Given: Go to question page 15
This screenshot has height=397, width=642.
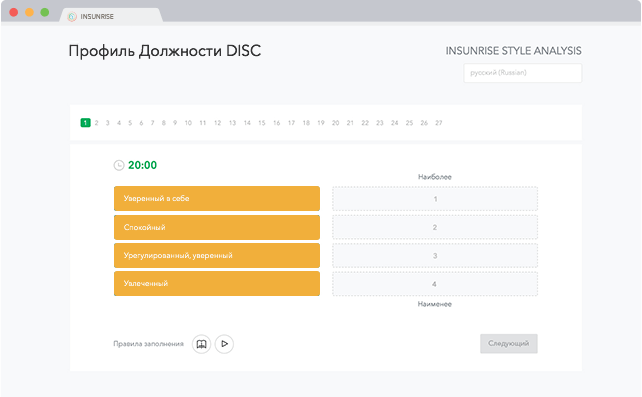Looking at the screenshot, I should click(x=262, y=123).
